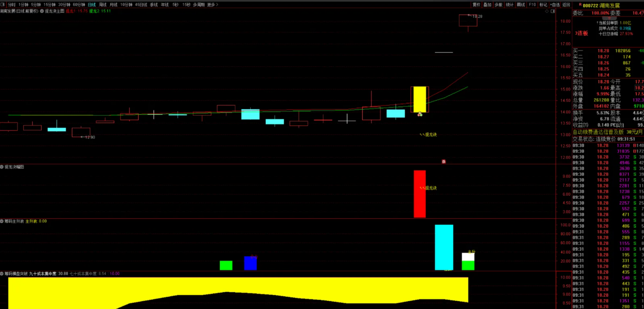Select the 60分钟 period tab
This screenshot has height=309, width=644.
coord(79,5)
